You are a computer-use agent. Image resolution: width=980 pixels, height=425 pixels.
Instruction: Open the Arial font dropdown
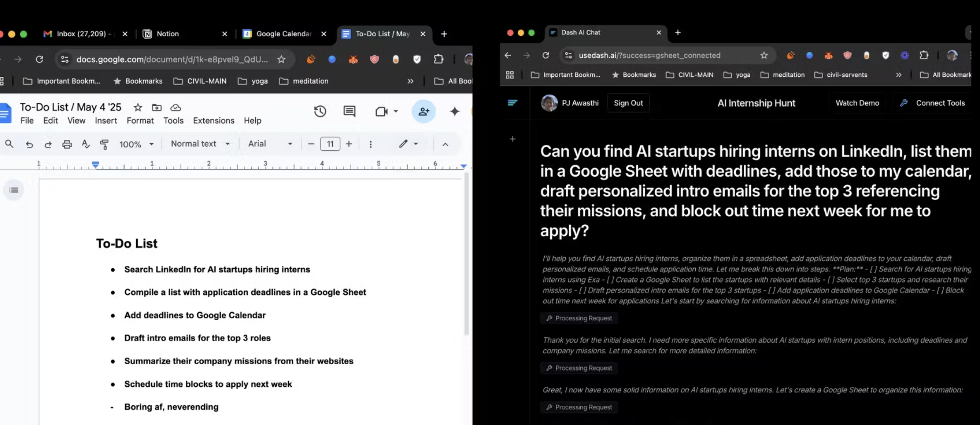pyautogui.click(x=270, y=144)
